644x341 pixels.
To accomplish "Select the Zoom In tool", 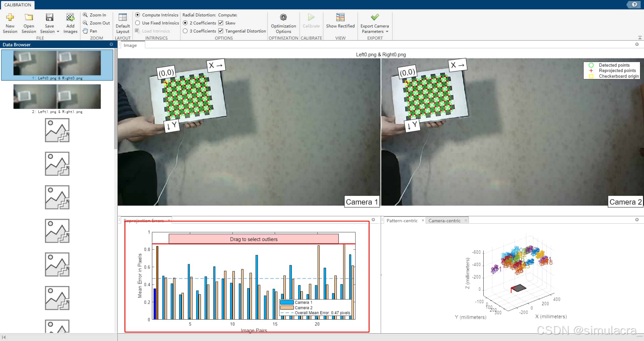I will [x=95, y=15].
